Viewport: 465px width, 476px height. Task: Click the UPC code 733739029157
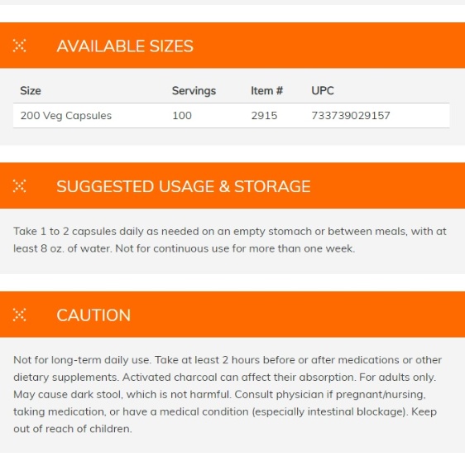coord(351,116)
